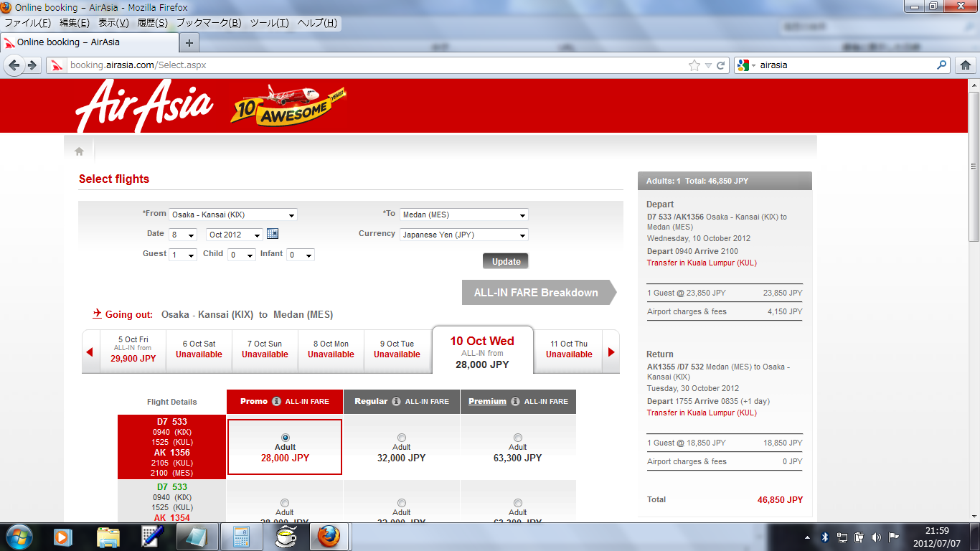Viewport: 980px width, 551px height.
Task: Click the 10 Awesome Years banner
Action: [288, 105]
